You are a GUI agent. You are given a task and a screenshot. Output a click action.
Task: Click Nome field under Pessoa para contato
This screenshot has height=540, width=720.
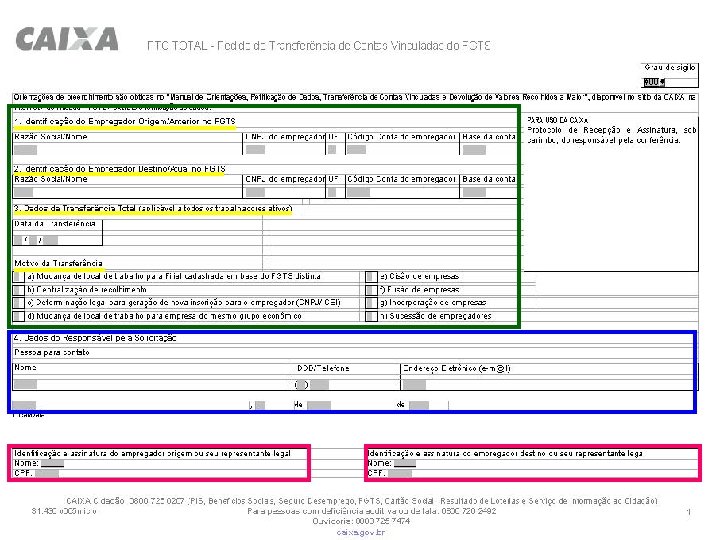(x=25, y=384)
